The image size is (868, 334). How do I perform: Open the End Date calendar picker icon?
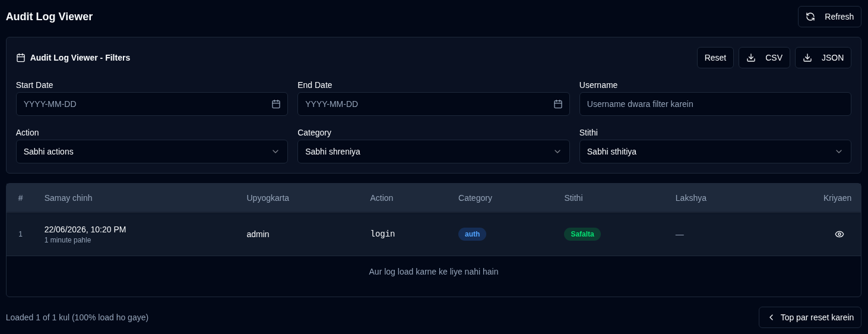[x=558, y=104]
